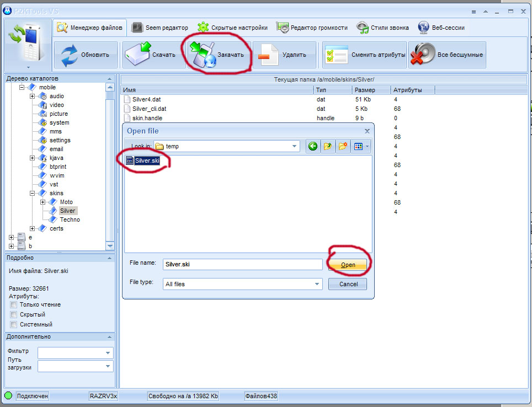Expand the b drive tree node
Viewport: 532px width, 407px height.
pyautogui.click(x=11, y=246)
